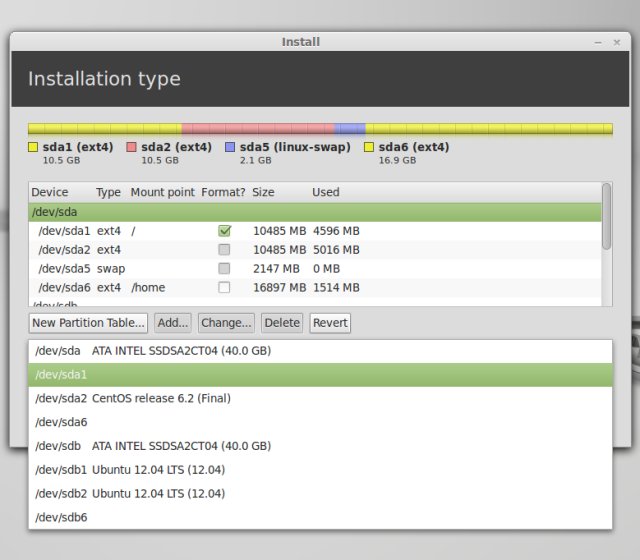The width and height of the screenshot is (640, 560).
Task: Click the New Partition Table button
Action: pyautogui.click(x=88, y=323)
